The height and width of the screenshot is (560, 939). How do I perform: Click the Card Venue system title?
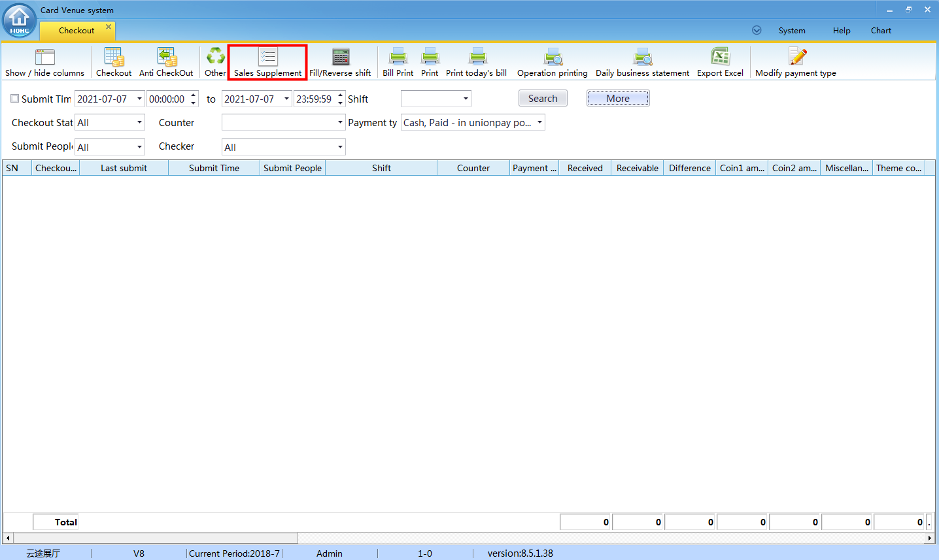tap(77, 10)
